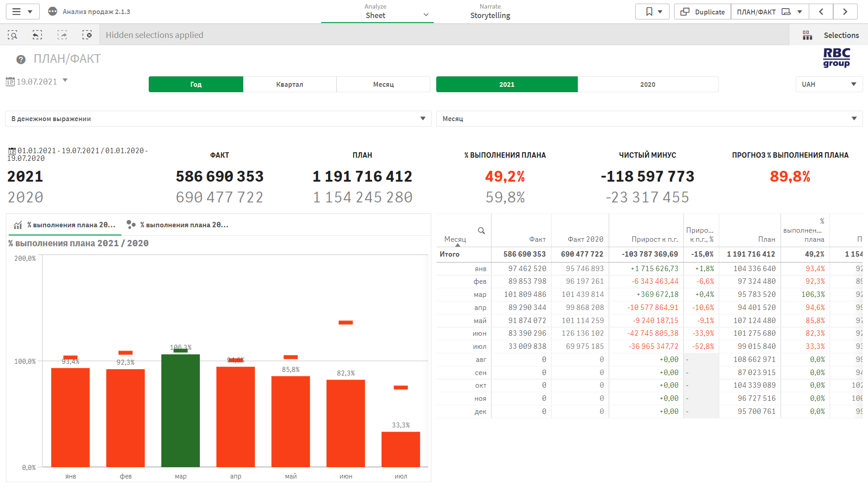
Task: Click the green мар bar in chart
Action: (180, 410)
